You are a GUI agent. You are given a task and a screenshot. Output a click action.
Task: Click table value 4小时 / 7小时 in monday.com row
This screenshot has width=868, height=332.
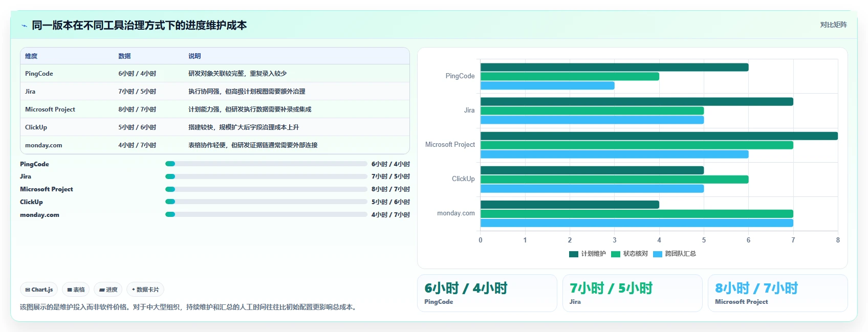[x=137, y=145]
